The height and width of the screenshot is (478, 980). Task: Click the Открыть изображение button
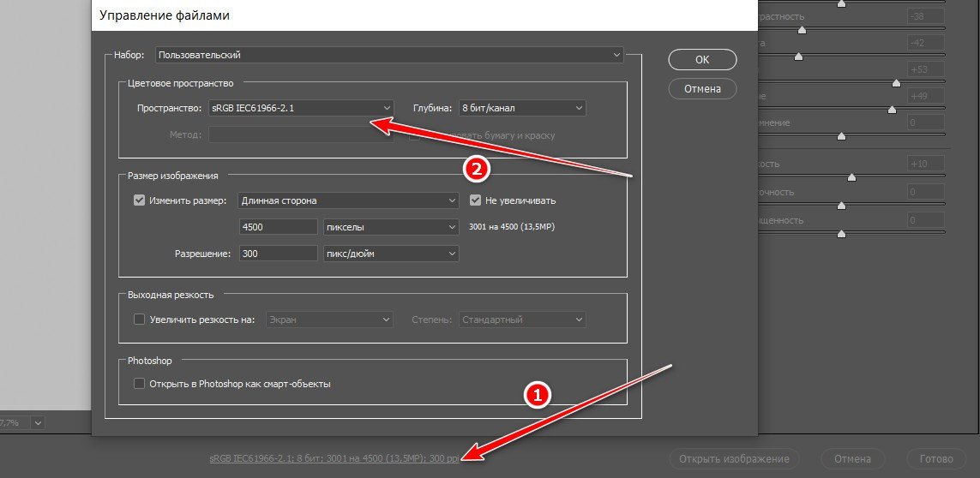coord(735,458)
